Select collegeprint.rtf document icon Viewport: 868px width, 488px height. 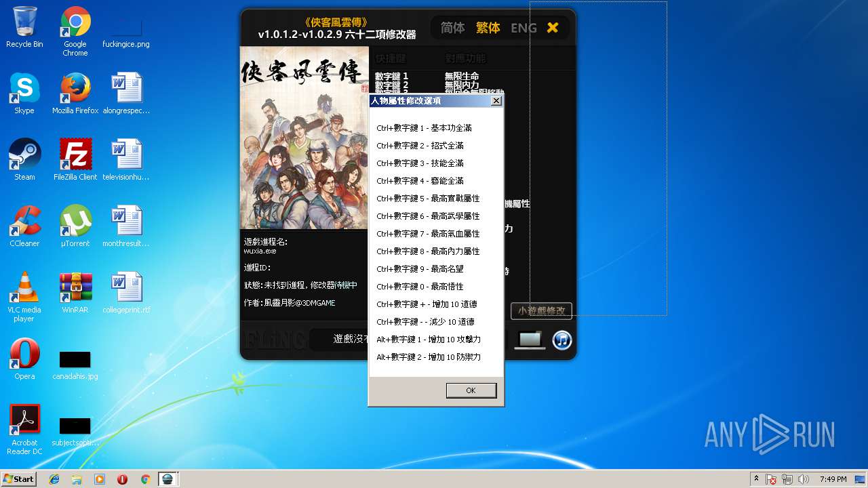126,293
